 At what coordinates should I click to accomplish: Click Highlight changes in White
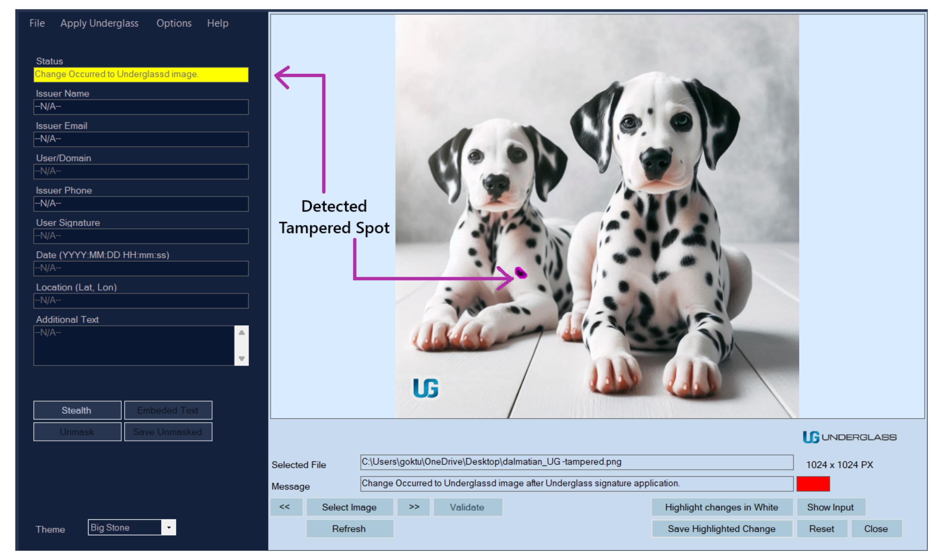click(x=722, y=507)
